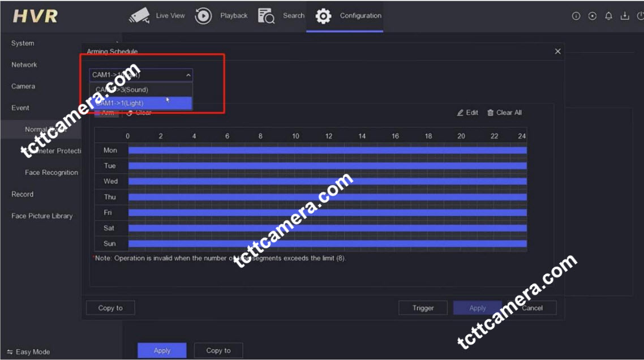Click Monday's blue schedule bar
Screen dimensions: 644x360
(327, 151)
